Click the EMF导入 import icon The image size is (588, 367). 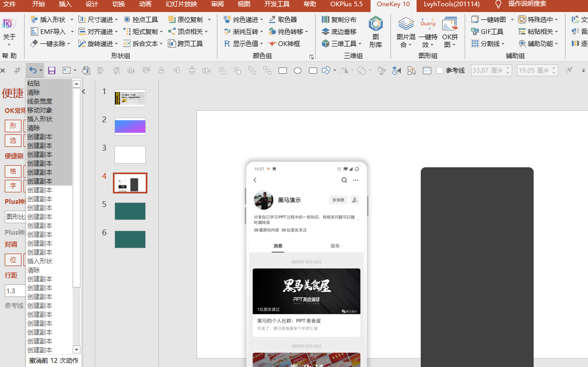click(34, 31)
